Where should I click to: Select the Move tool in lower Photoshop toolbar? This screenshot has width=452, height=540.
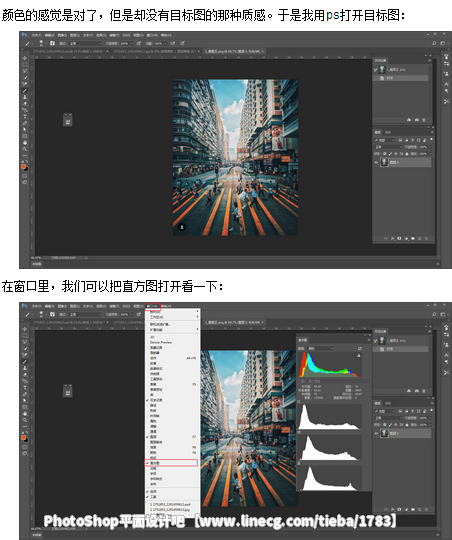25,329
